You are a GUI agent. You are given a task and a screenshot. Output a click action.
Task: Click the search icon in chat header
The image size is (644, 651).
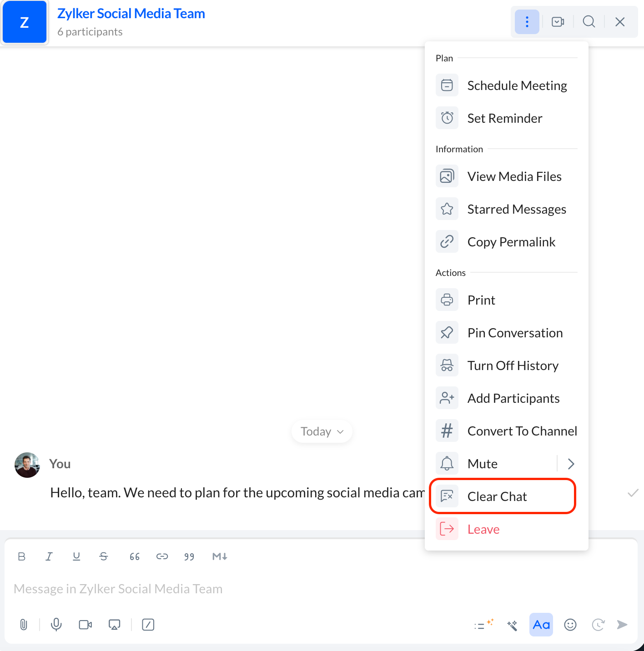[589, 21]
